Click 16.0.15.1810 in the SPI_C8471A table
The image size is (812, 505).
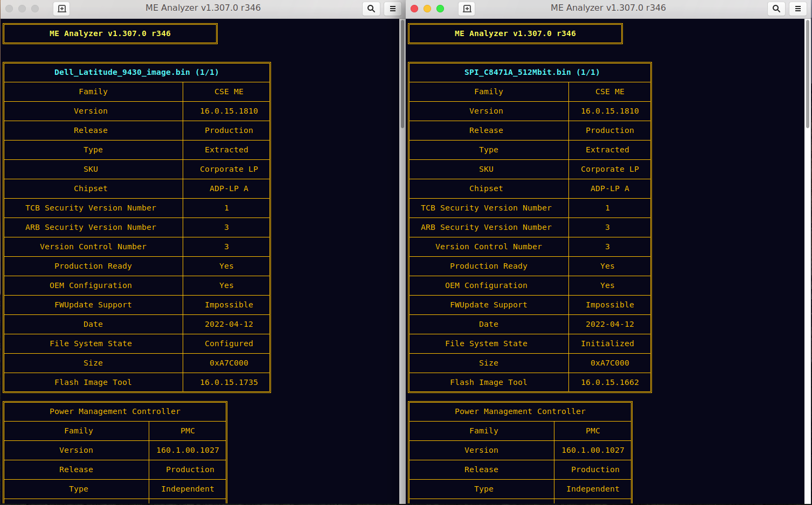click(x=610, y=111)
